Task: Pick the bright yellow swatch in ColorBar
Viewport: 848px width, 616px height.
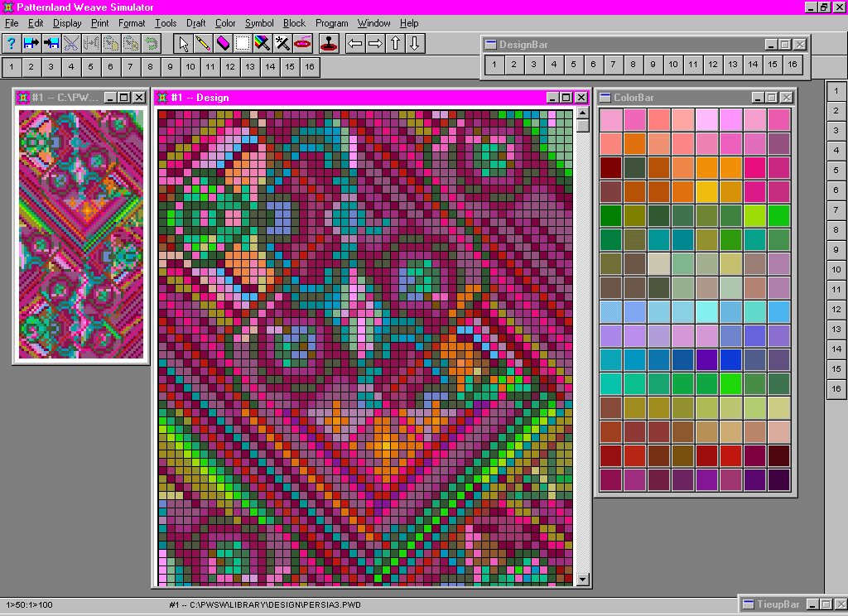Action: tap(707, 191)
